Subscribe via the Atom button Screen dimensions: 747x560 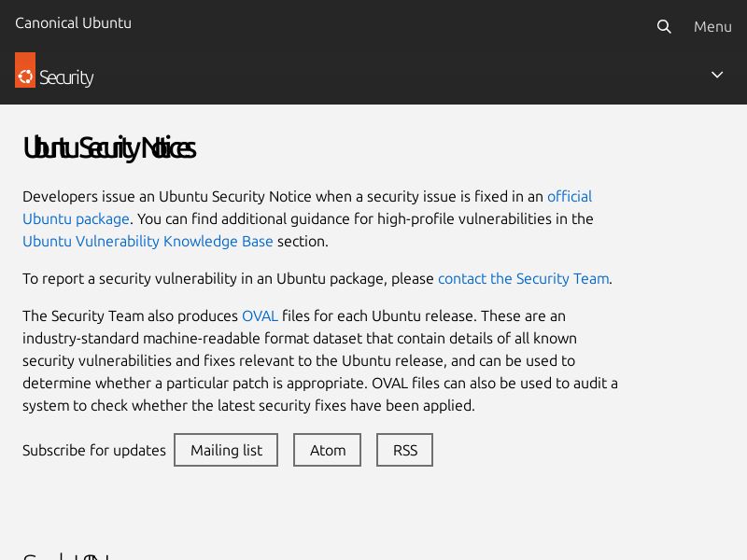click(328, 450)
